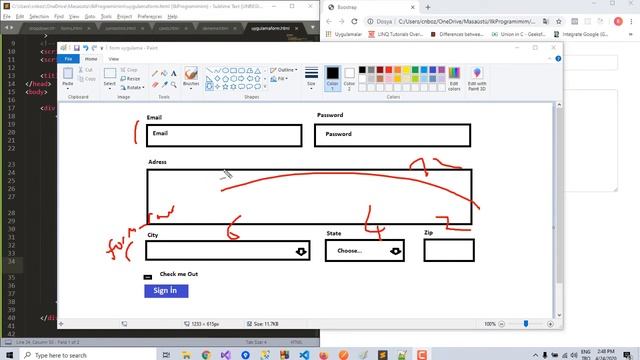
Task: Select the Text tool in Paint
Action: point(173,73)
